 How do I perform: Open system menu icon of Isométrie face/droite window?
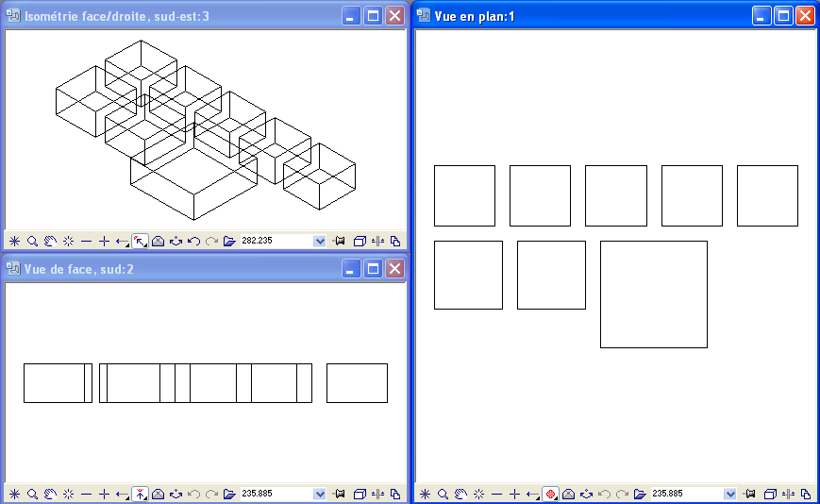click(x=13, y=16)
